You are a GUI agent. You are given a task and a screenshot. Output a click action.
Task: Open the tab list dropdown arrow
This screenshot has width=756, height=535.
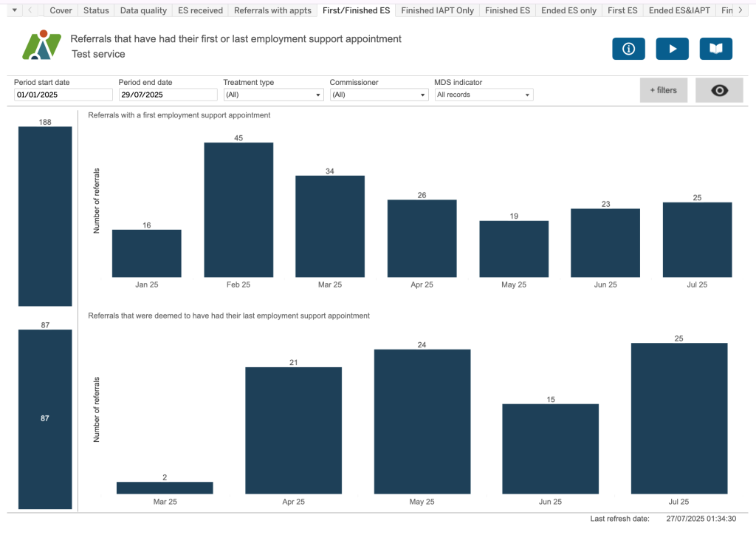[x=14, y=10]
